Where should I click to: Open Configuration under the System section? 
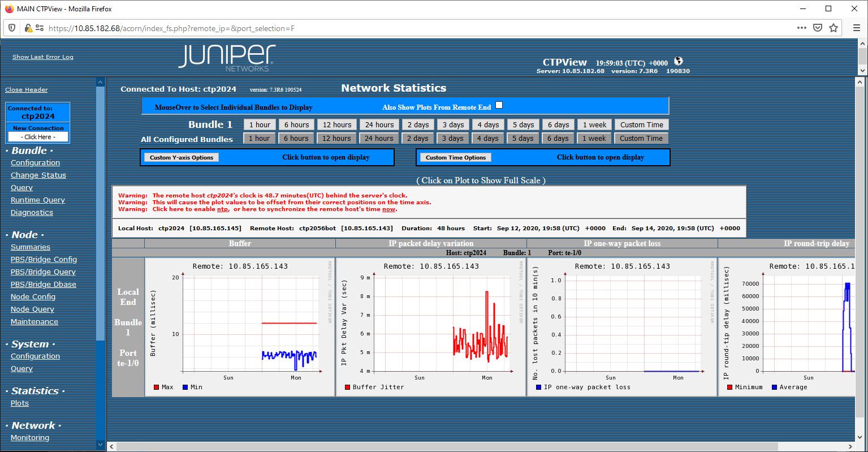click(35, 356)
